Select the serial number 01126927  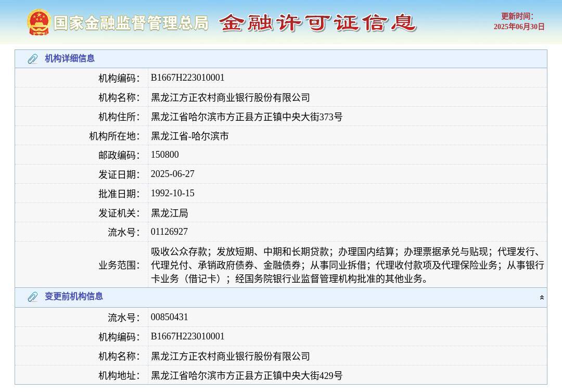169,232
